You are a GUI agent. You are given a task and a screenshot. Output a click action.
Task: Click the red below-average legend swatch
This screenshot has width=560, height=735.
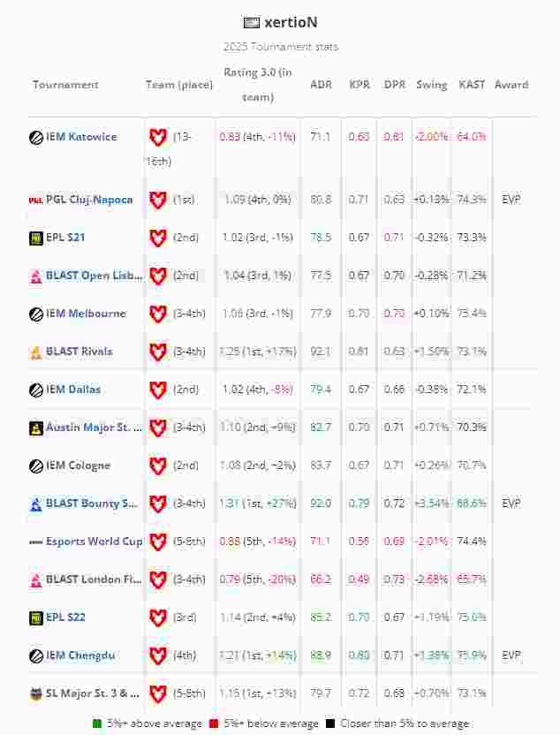(214, 724)
